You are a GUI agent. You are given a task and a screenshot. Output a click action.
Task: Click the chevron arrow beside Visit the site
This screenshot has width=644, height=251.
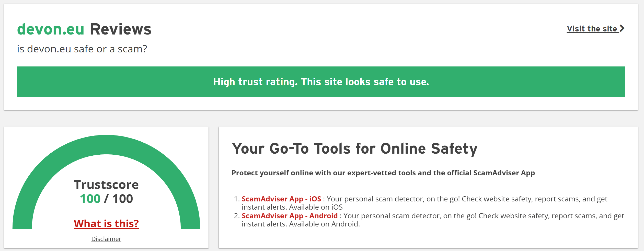click(622, 28)
